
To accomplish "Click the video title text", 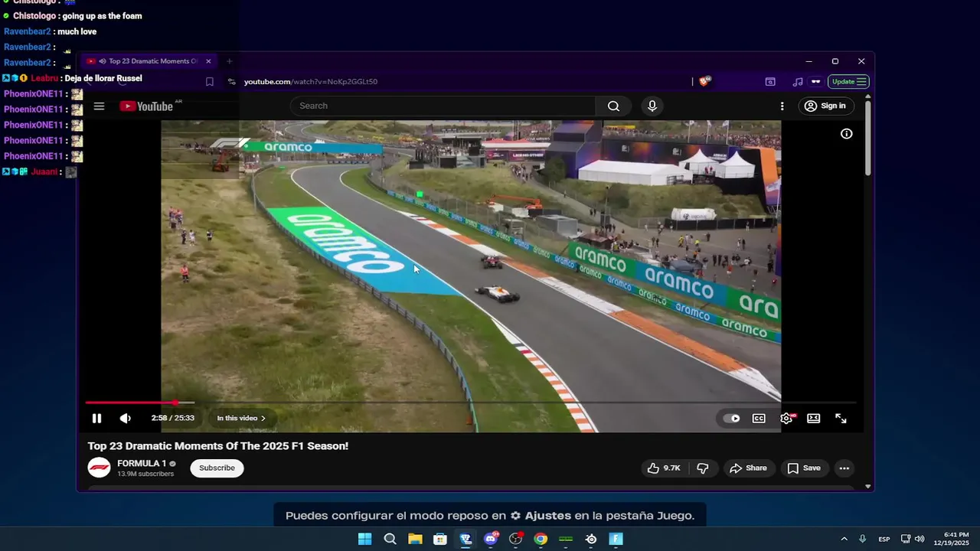I will pos(217,446).
